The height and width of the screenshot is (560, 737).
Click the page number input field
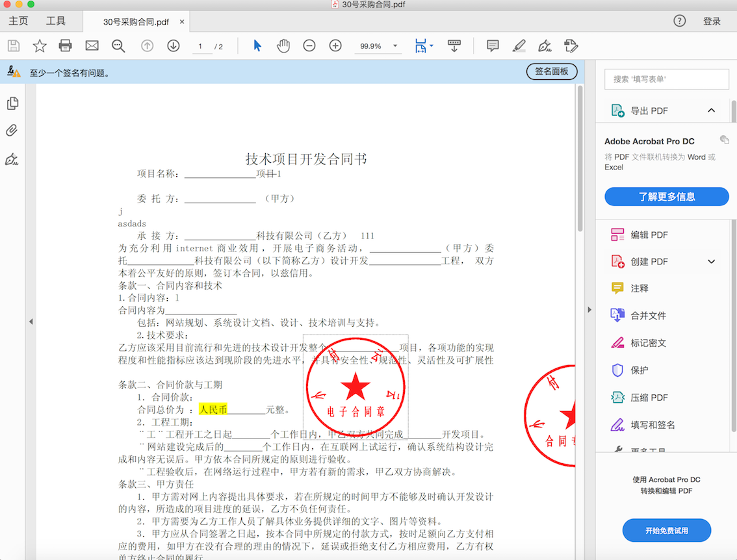[x=201, y=46]
